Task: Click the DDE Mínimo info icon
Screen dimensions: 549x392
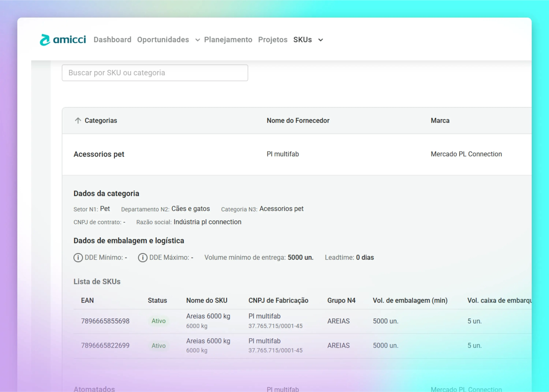Action: pyautogui.click(x=78, y=258)
